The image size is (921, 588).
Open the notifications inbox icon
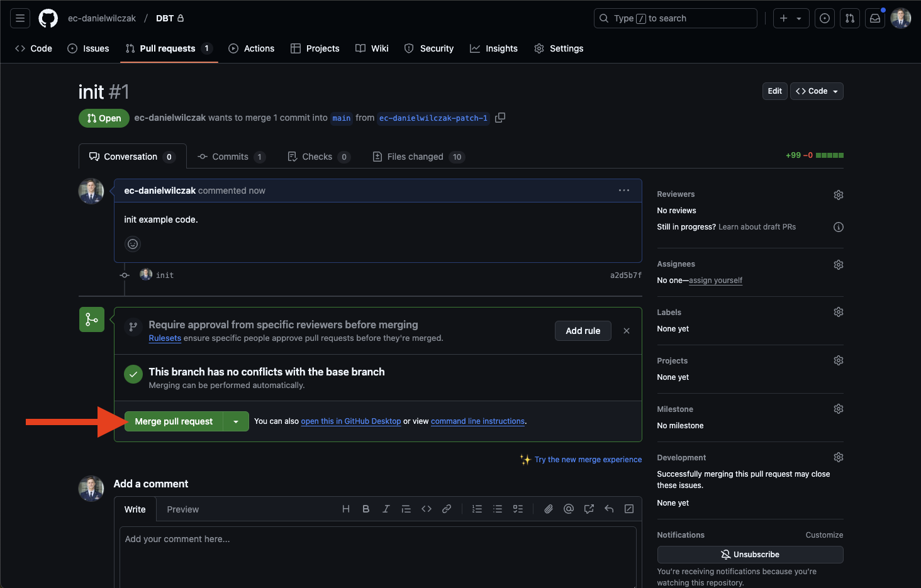(x=875, y=18)
